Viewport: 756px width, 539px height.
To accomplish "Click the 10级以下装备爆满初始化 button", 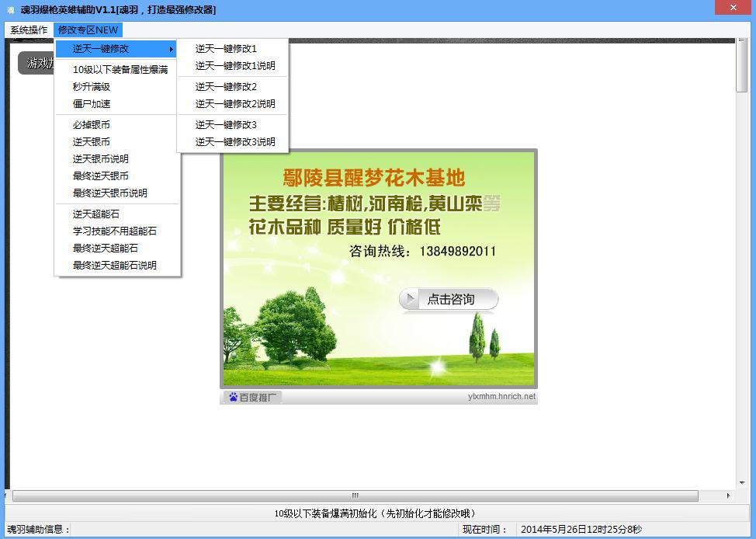I will pyautogui.click(x=375, y=513).
